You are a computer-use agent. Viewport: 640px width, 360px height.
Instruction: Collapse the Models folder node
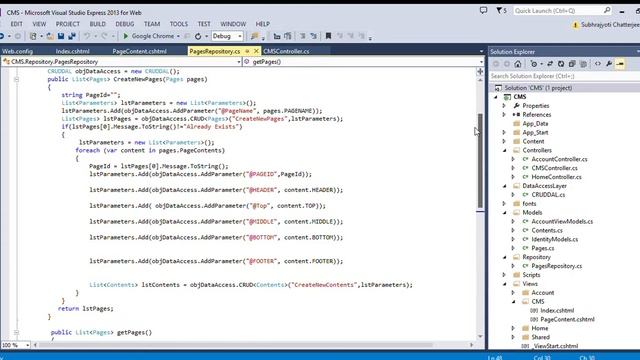[x=504, y=213]
